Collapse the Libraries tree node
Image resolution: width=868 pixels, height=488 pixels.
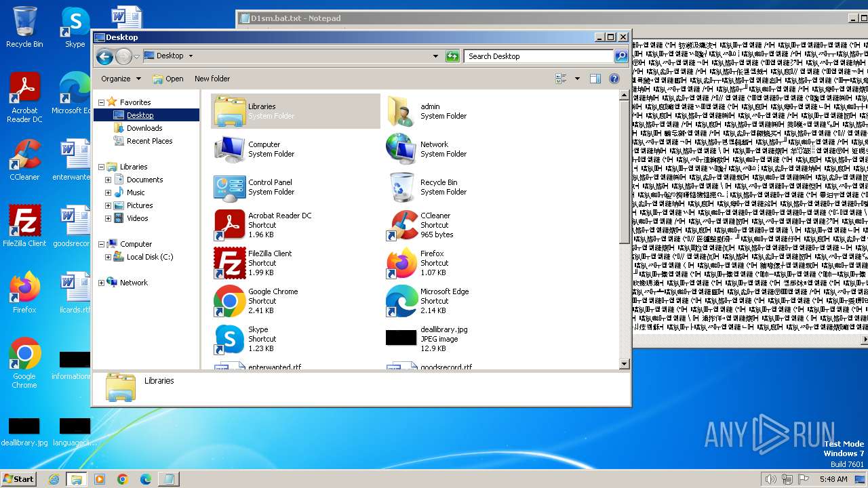pyautogui.click(x=102, y=167)
